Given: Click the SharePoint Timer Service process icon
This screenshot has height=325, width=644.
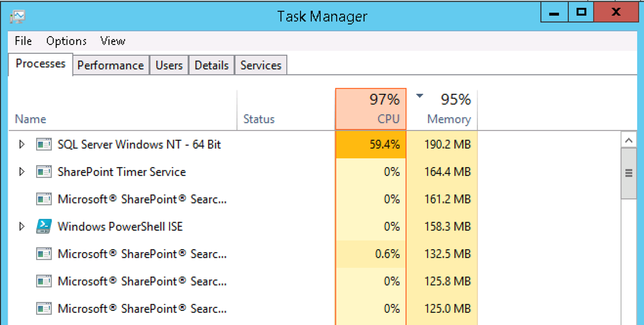Looking at the screenshot, I should coord(44,172).
